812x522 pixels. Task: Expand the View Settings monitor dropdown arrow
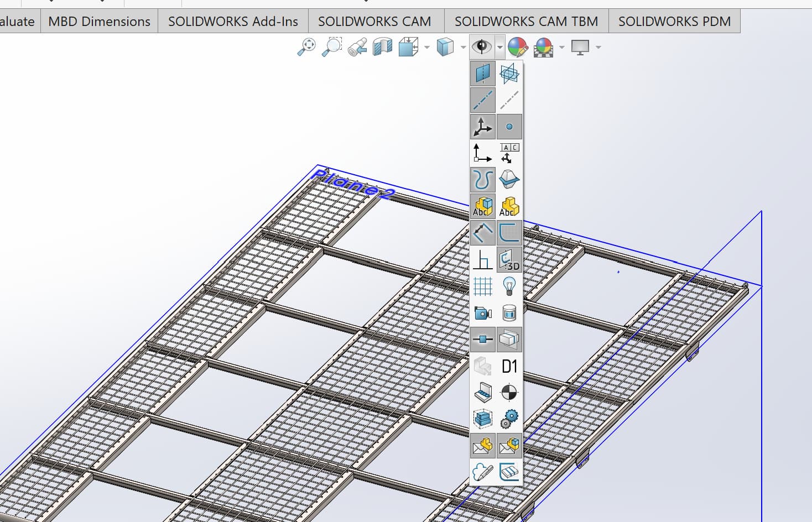coord(598,48)
